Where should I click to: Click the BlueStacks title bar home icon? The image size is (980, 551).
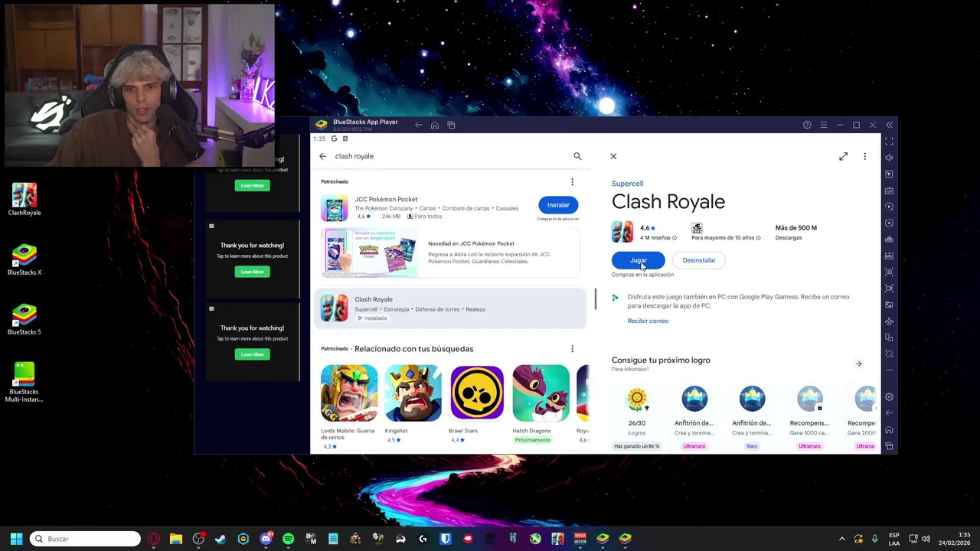(435, 125)
